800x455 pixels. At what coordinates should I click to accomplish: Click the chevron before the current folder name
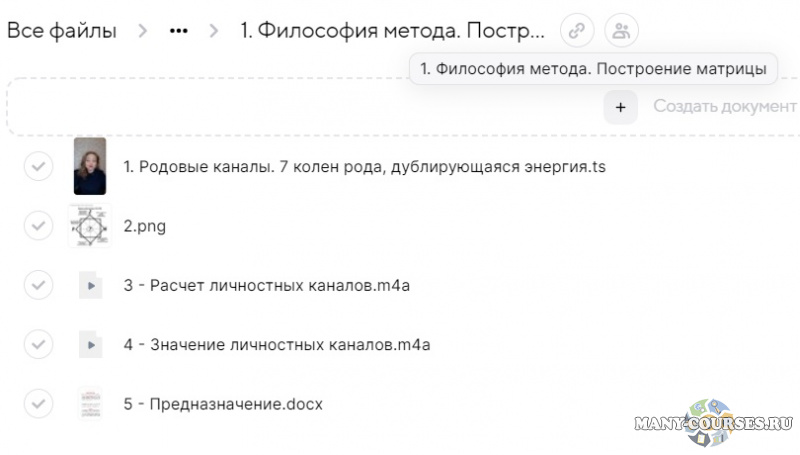(x=214, y=31)
